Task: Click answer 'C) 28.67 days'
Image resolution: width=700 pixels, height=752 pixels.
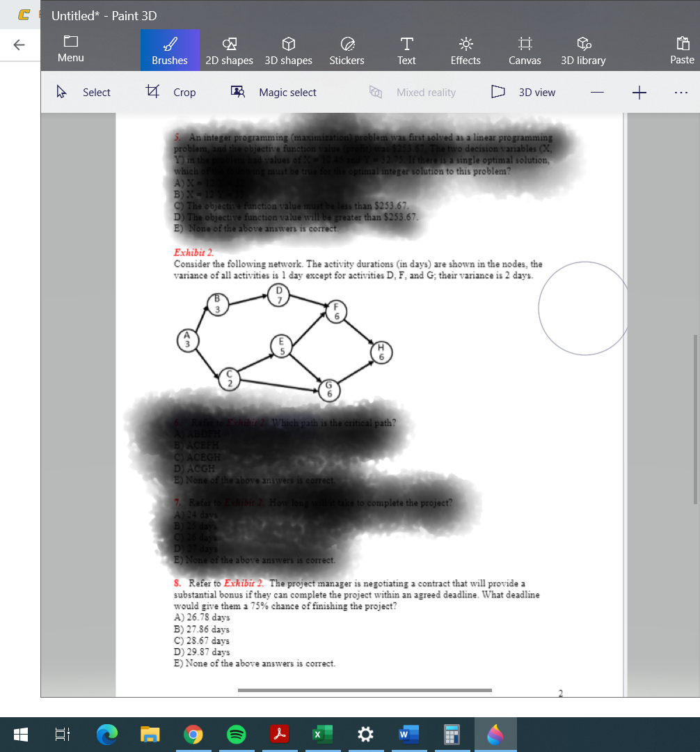Action: pyautogui.click(x=202, y=641)
